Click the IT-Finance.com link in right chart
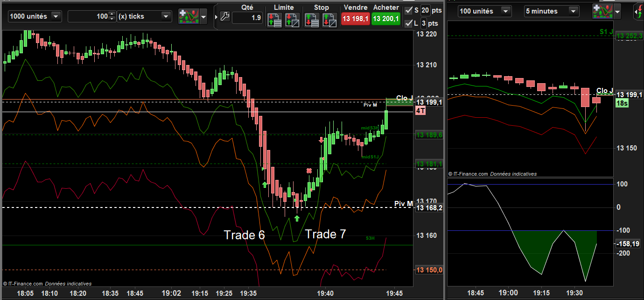 pyautogui.click(x=470, y=174)
